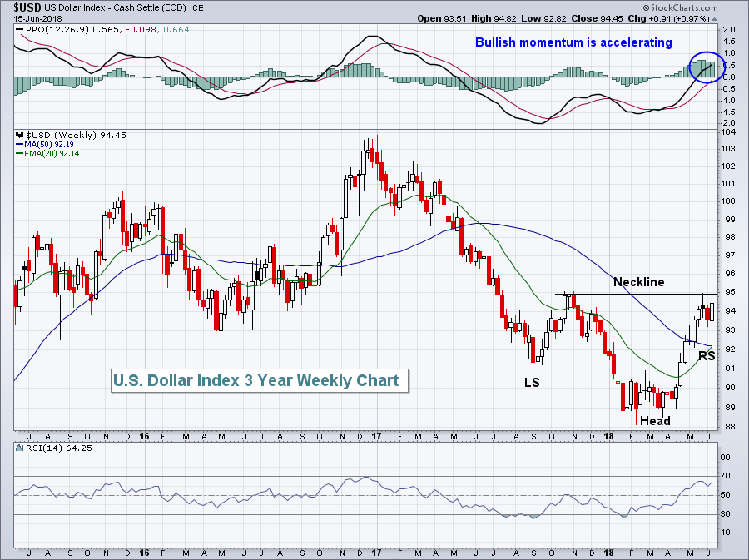Click the 1.5 label on the PPO axis
The image size is (749, 560).
coord(729,42)
